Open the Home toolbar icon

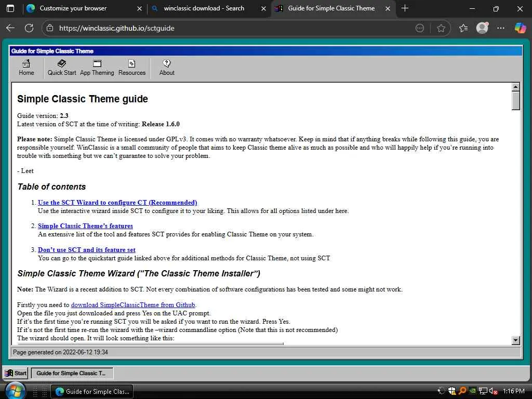pyautogui.click(x=26, y=68)
